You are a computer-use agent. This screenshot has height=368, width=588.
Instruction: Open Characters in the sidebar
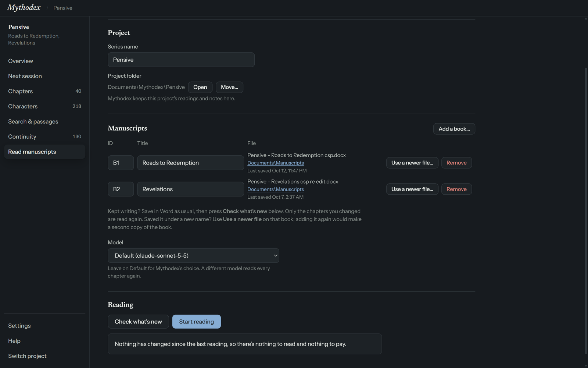(44, 106)
